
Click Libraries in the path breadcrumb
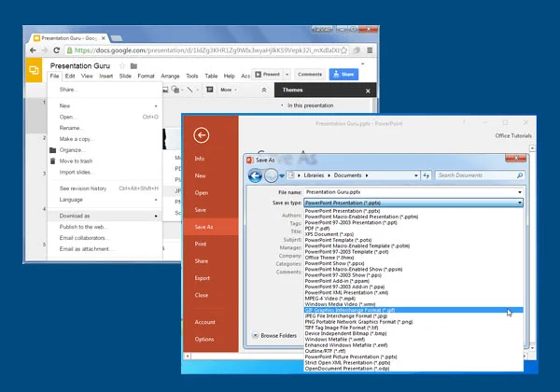coord(314,175)
